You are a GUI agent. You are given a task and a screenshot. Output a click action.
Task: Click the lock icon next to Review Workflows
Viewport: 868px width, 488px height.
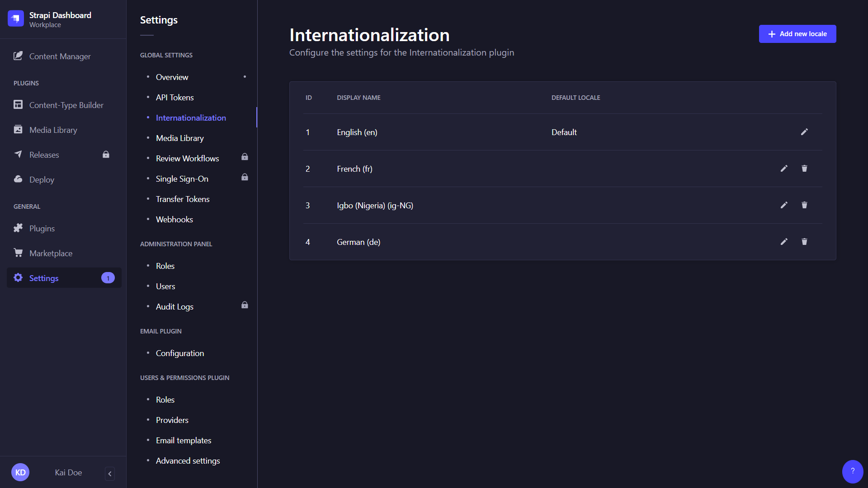click(245, 157)
